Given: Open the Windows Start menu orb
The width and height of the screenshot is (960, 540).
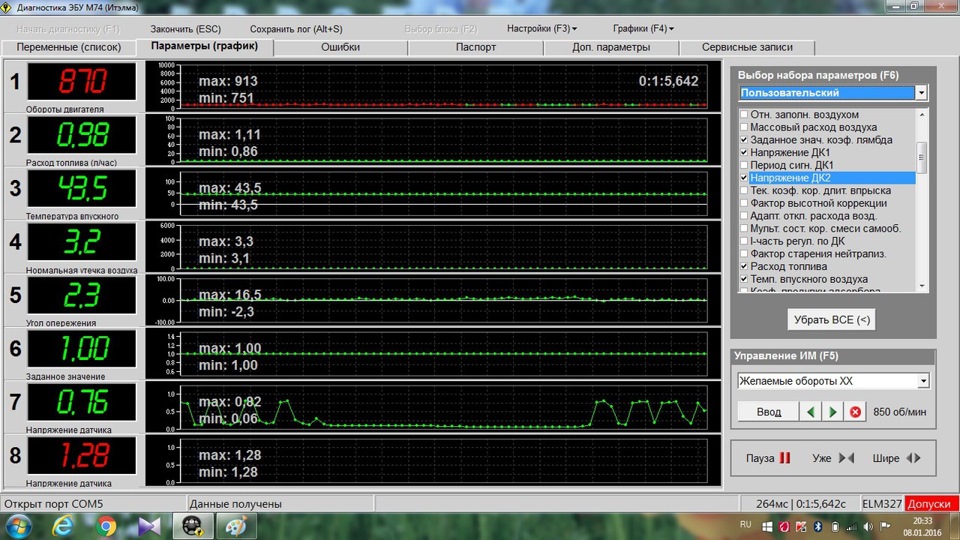Looking at the screenshot, I should point(18,526).
